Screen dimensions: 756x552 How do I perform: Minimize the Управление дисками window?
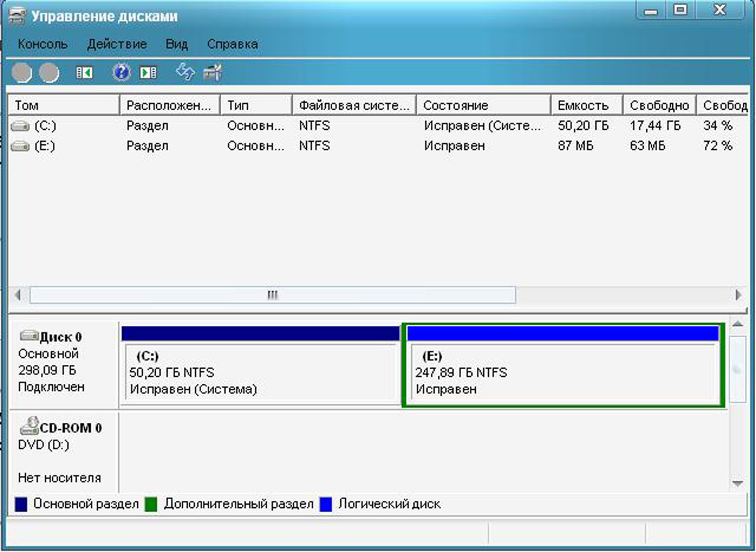(x=651, y=12)
